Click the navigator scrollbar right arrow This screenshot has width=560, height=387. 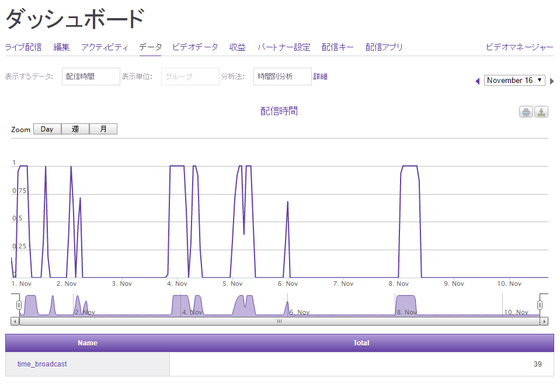pos(544,321)
